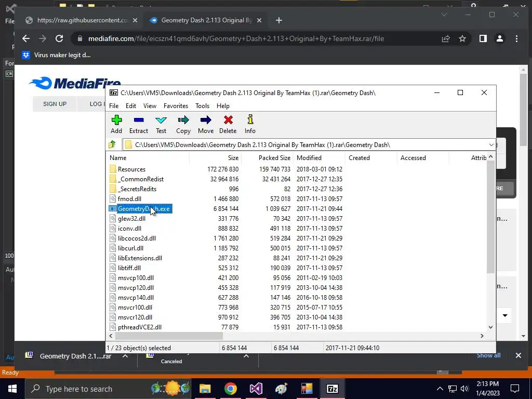Open the Windows Start menu
Viewport: 532px width, 399px height.
12,389
